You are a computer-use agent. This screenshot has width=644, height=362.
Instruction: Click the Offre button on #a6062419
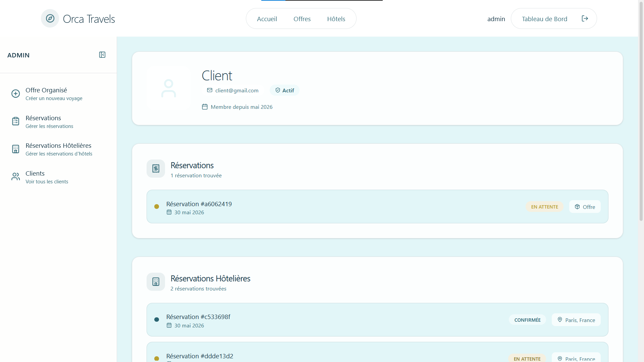[x=585, y=207]
